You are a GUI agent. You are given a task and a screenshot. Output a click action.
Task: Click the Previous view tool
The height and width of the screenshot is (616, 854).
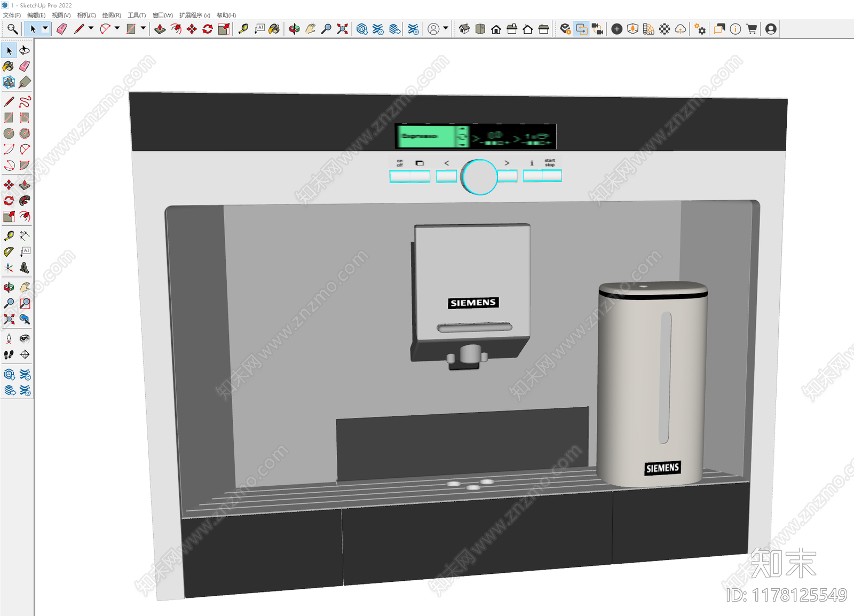pos(25,319)
